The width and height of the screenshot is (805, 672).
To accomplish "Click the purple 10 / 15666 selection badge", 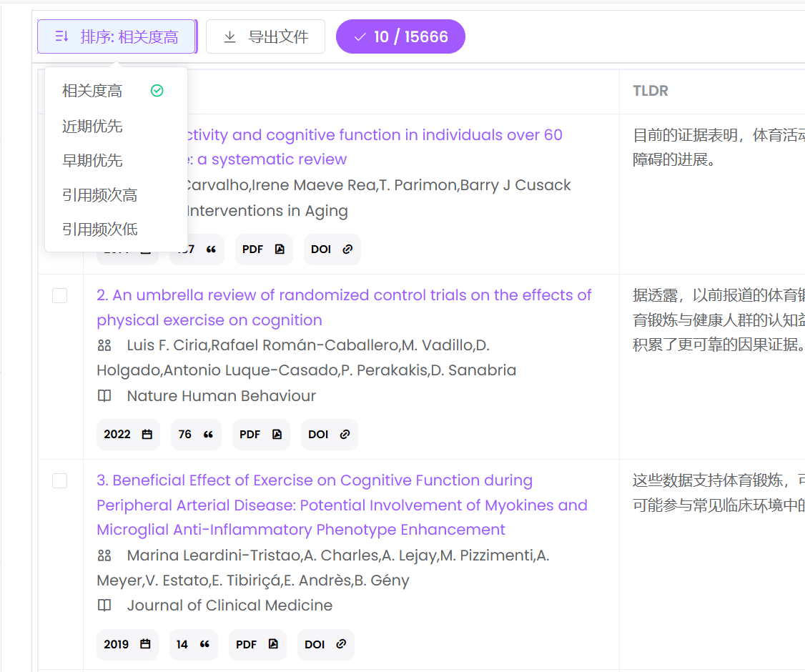I will pyautogui.click(x=400, y=36).
